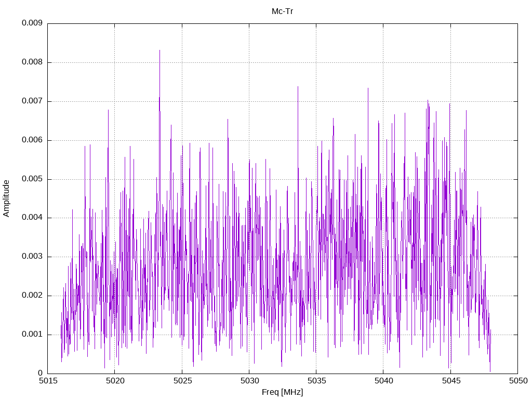Screen dimensions: 532x399
Task: Click the 5050 x-axis tick label
Action: coord(518,381)
